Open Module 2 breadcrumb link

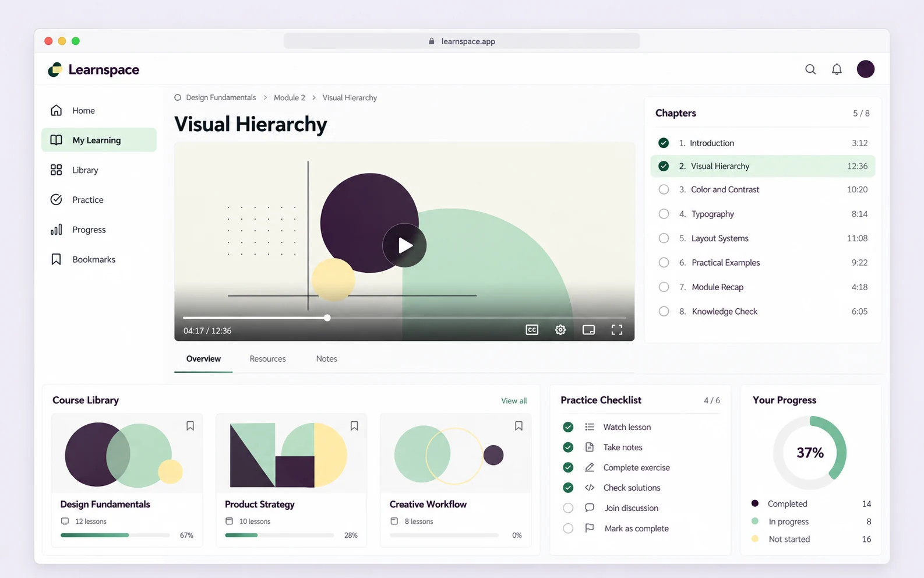coord(290,97)
